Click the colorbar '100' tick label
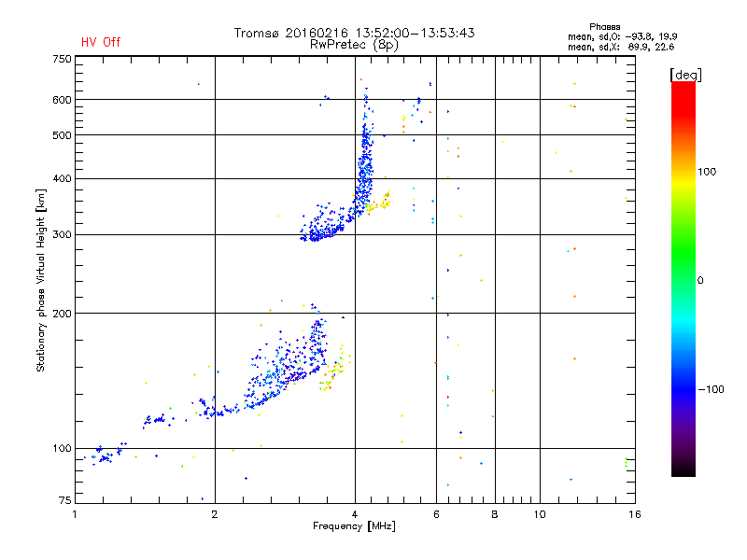Image resolution: width=747 pixels, height=560 pixels. (x=707, y=172)
